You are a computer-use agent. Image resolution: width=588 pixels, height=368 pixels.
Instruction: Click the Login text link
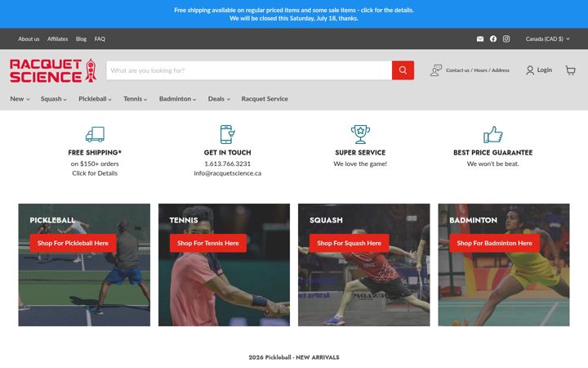pos(544,70)
